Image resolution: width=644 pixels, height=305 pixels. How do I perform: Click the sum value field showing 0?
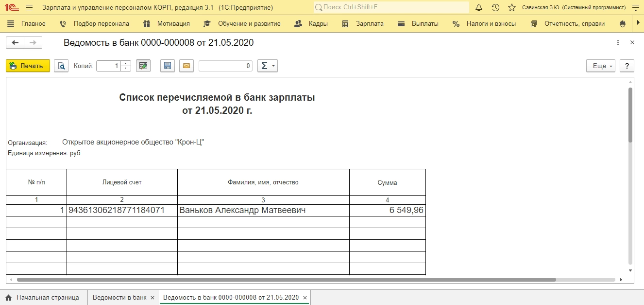(225, 66)
